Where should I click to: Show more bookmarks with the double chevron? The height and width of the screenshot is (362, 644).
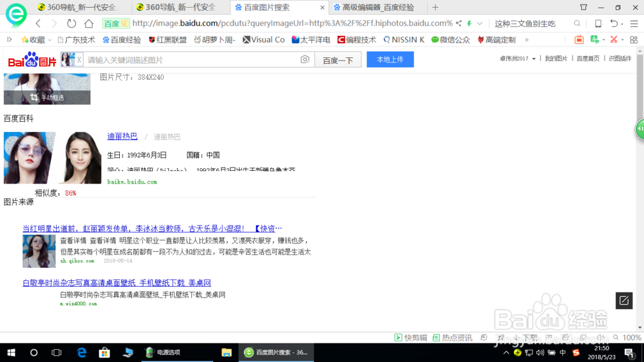(x=527, y=40)
